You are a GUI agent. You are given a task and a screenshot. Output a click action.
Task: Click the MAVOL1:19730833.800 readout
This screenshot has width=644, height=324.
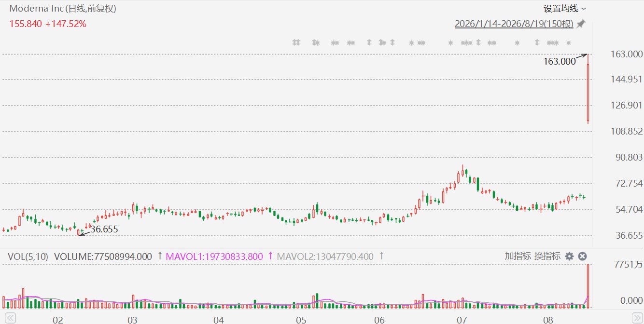(x=214, y=256)
